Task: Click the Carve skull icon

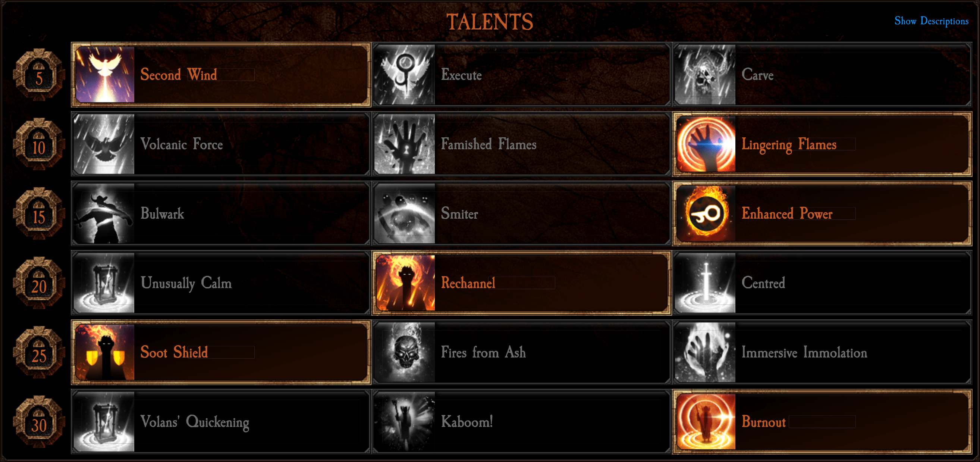Action: pyautogui.click(x=705, y=75)
